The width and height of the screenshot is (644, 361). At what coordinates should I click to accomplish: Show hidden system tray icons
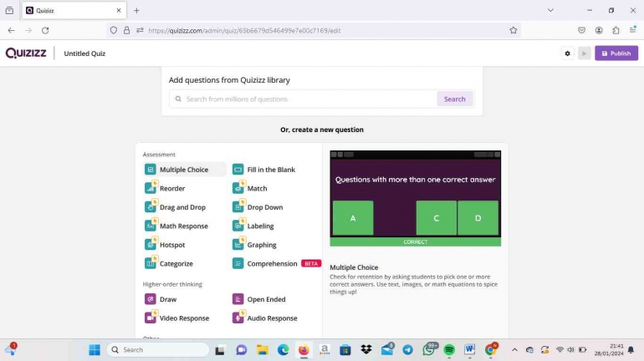click(x=514, y=350)
